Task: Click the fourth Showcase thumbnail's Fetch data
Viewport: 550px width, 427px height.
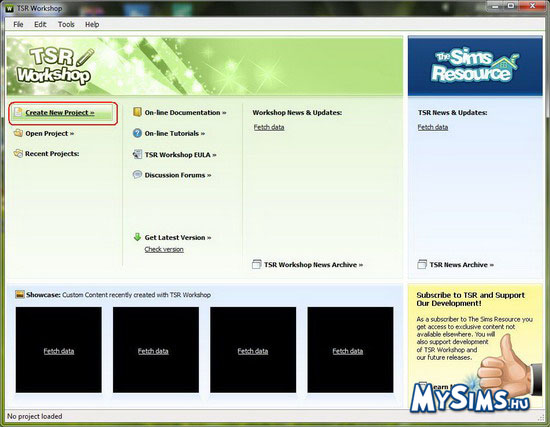Action: [348, 351]
